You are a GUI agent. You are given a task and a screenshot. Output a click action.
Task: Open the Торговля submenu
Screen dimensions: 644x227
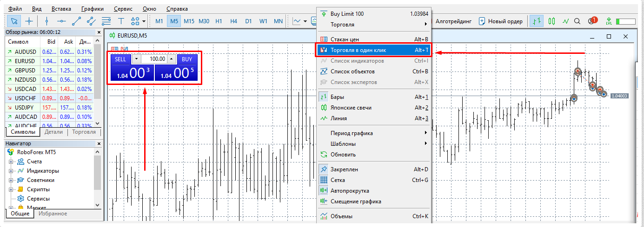(374, 25)
